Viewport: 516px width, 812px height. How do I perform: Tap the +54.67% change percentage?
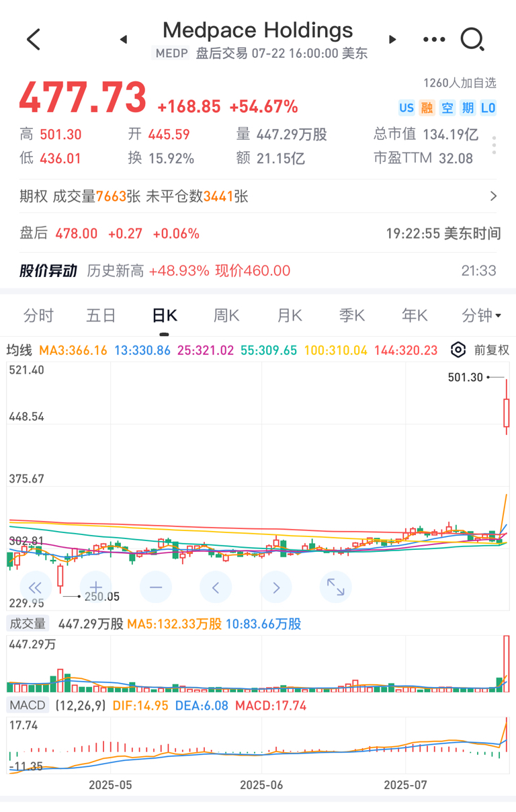coord(263,107)
